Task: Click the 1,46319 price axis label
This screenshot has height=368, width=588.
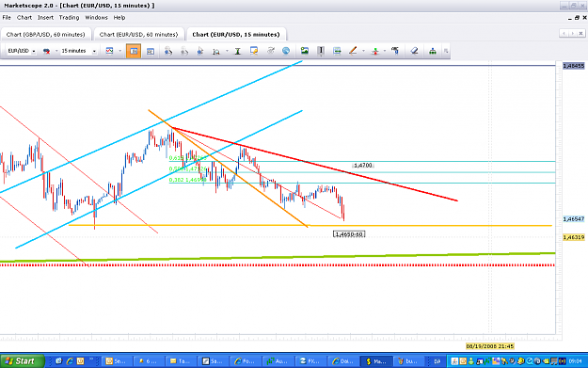Action: pos(573,237)
